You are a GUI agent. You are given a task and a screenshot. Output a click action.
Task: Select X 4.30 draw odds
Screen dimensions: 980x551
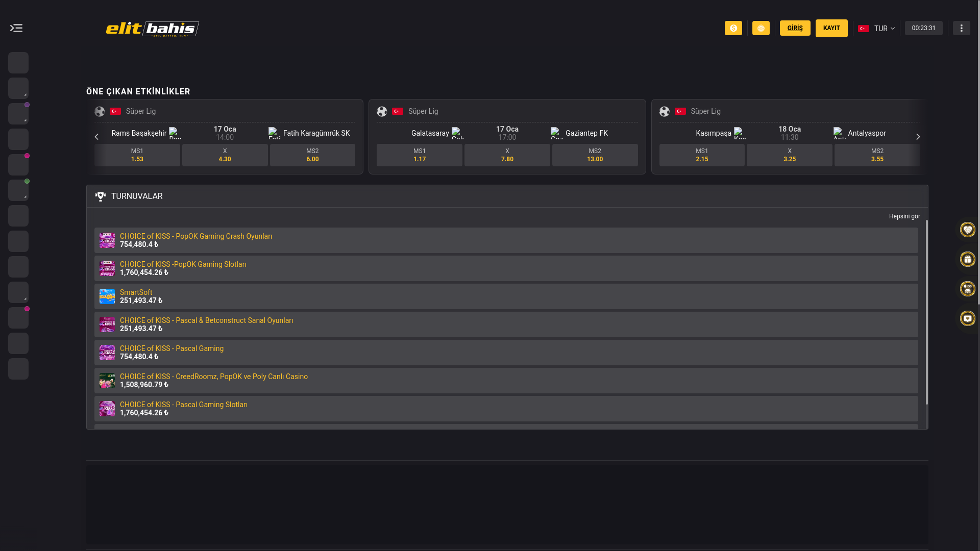pyautogui.click(x=225, y=155)
